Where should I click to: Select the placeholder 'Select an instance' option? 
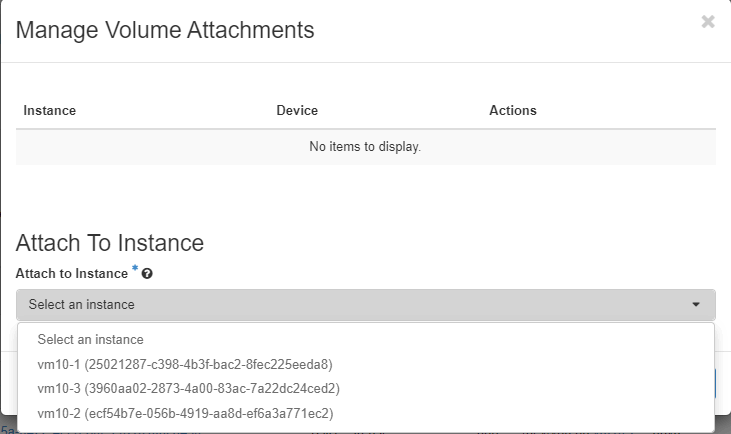point(90,339)
